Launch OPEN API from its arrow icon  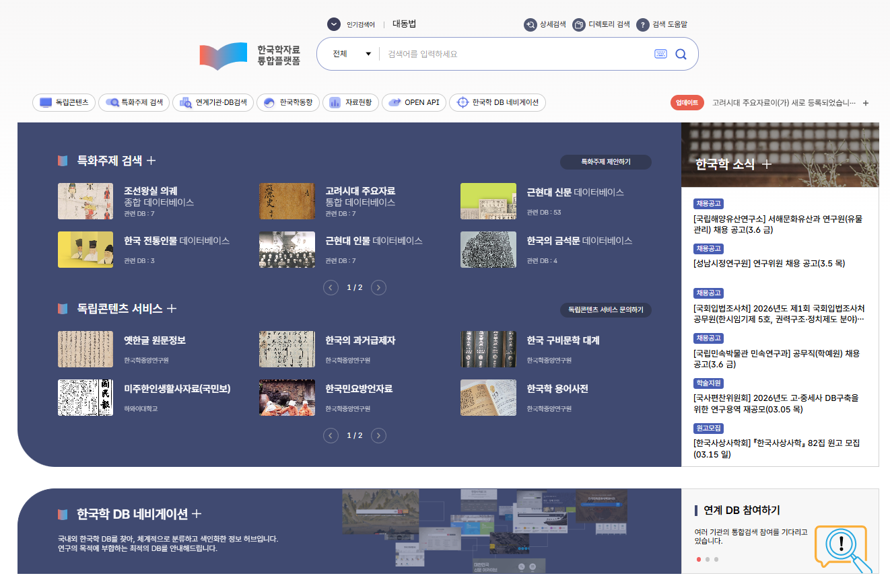(395, 102)
